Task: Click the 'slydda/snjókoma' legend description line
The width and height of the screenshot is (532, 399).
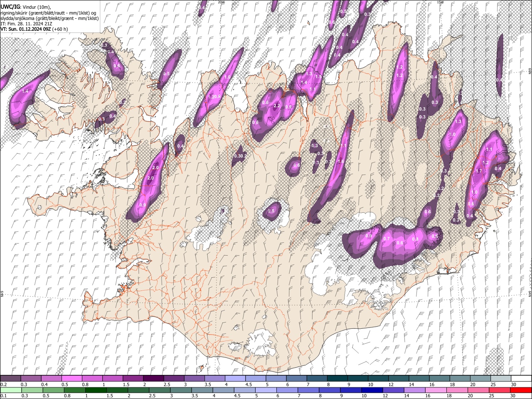Action: coord(49,18)
